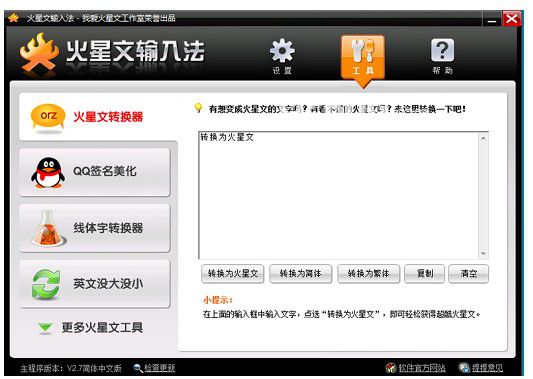Click the 复制 copy button

tap(425, 274)
